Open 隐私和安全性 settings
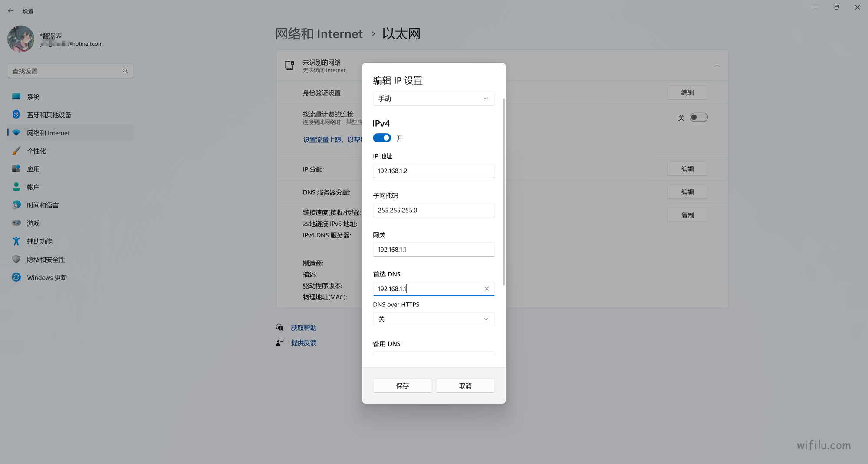This screenshot has height=464, width=868. click(70, 260)
